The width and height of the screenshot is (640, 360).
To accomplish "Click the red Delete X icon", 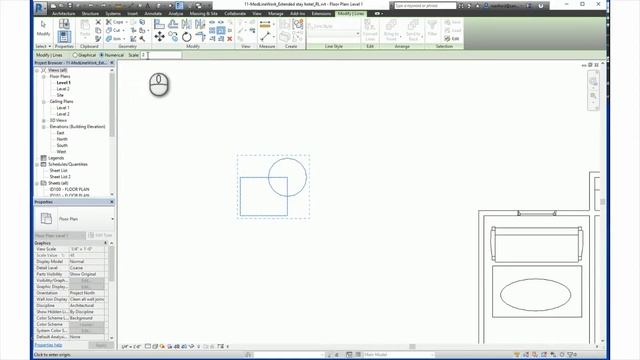I will [230, 39].
